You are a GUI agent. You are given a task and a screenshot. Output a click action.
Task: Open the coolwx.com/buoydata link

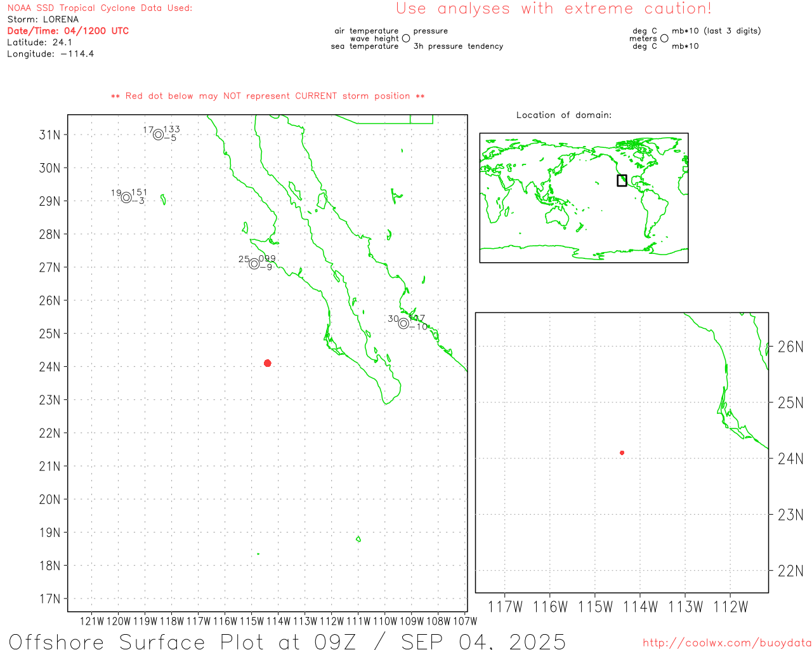pos(727,643)
